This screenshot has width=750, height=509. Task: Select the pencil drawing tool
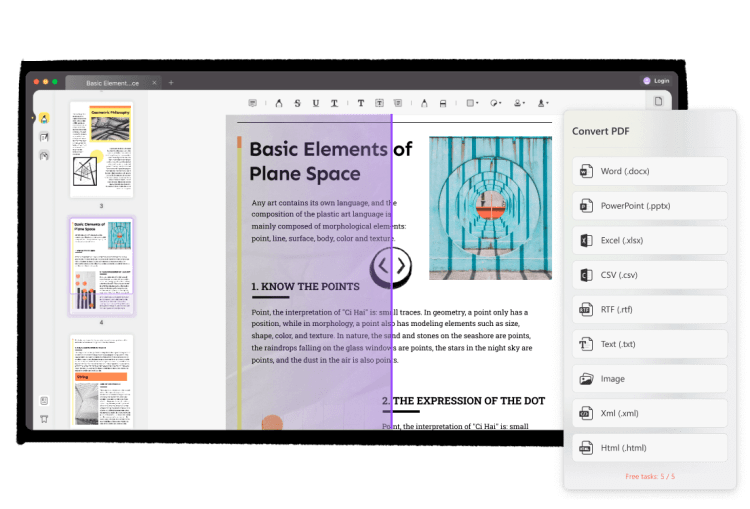424,103
